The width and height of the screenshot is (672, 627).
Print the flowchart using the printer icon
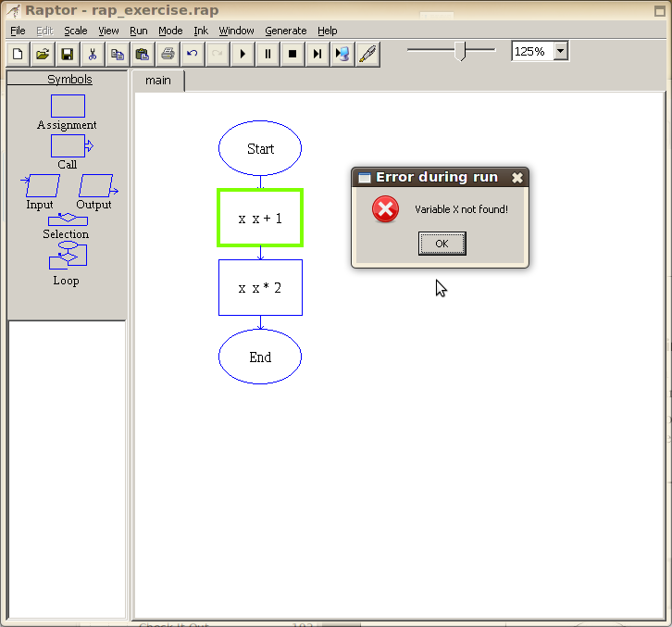(x=168, y=54)
